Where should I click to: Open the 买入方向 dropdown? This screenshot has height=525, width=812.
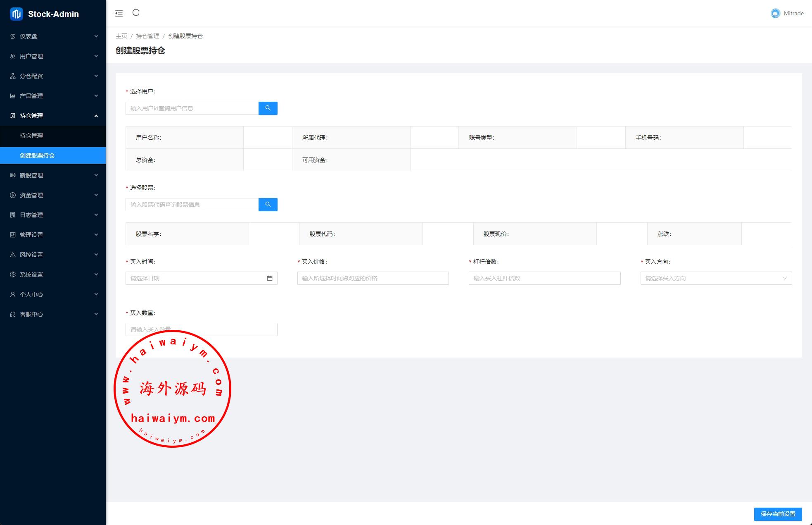coord(716,278)
